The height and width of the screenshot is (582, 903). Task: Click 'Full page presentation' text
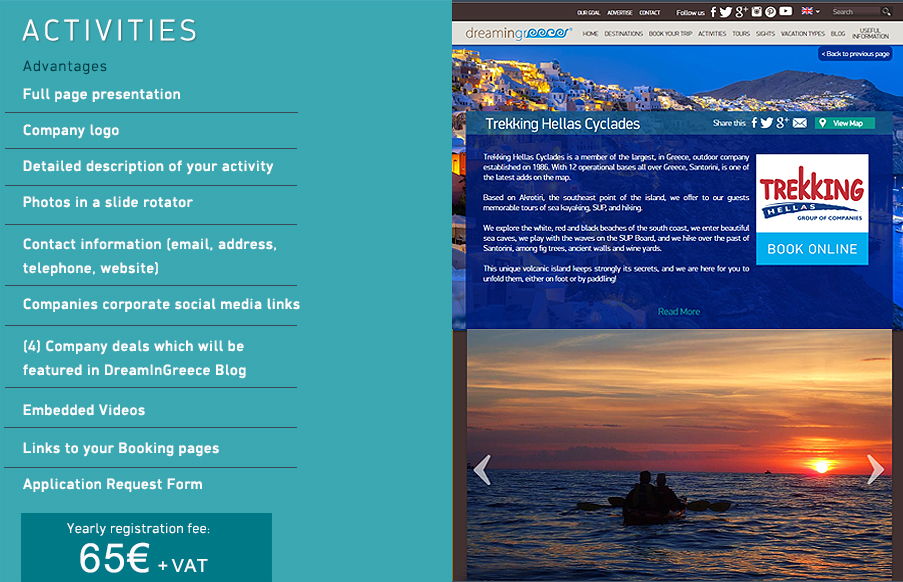tap(101, 94)
